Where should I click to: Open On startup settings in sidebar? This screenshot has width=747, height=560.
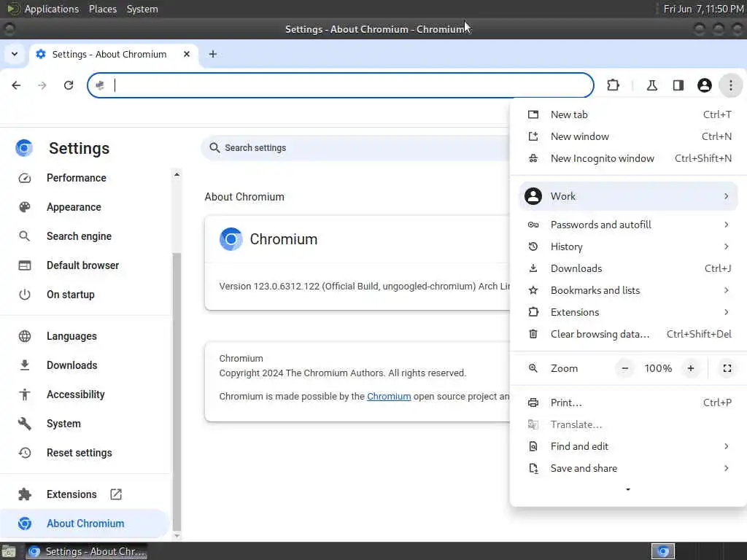[x=71, y=295]
